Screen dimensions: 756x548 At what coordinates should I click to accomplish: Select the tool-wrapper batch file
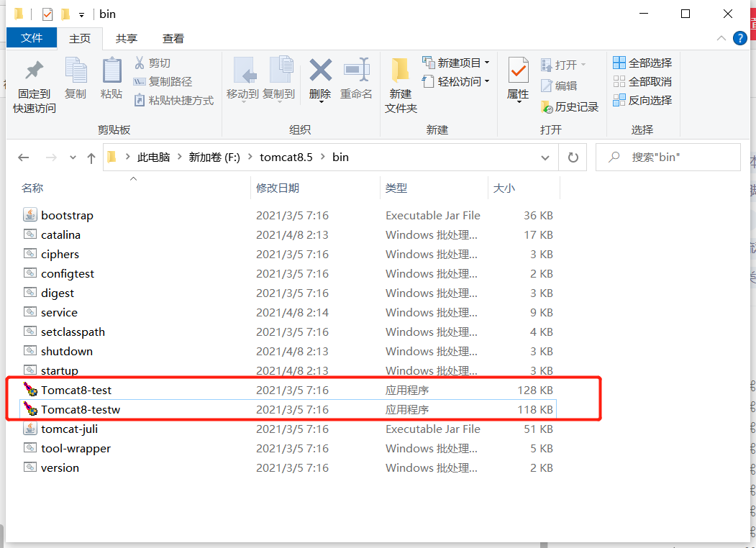click(288, 448)
